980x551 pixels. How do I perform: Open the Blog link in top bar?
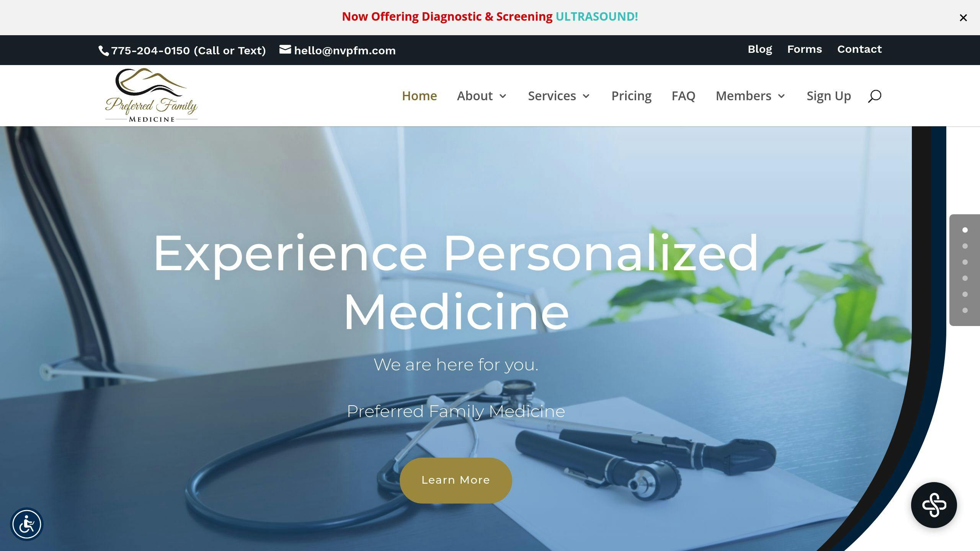pyautogui.click(x=760, y=49)
